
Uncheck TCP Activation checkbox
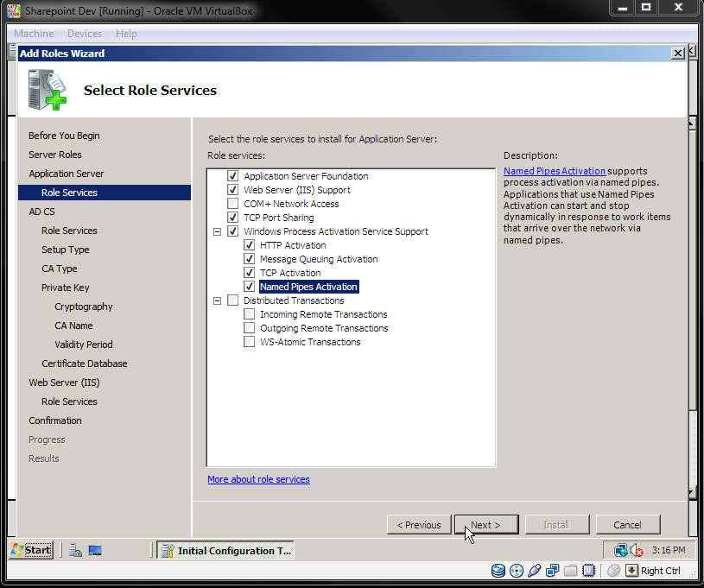click(x=249, y=273)
